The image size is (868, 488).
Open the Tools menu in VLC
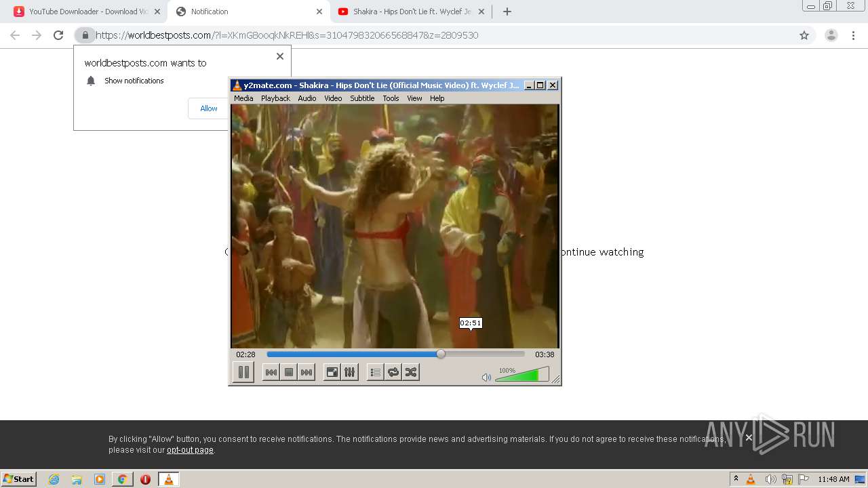[x=391, y=98]
